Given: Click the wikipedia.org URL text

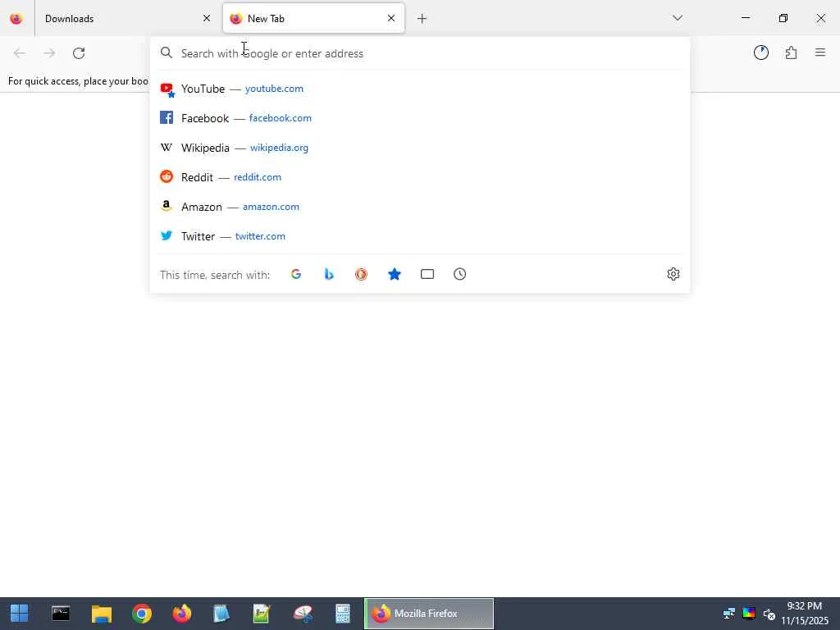Looking at the screenshot, I should tap(279, 148).
